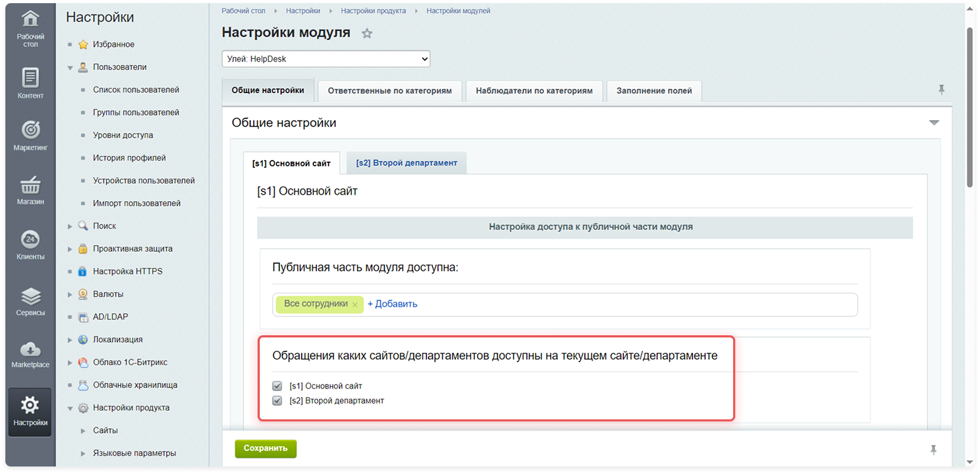Expand the Языковые параметры tree node

click(83, 454)
